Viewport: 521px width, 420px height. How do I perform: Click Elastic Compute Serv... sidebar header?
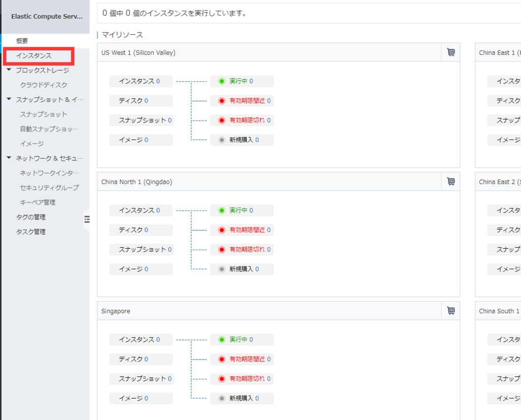tap(47, 16)
